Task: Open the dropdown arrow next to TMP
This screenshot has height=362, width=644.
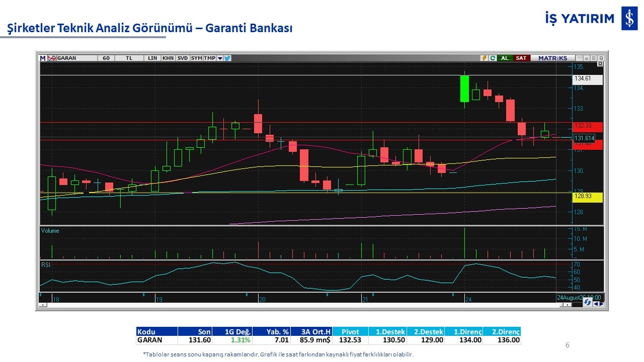Action: point(220,58)
